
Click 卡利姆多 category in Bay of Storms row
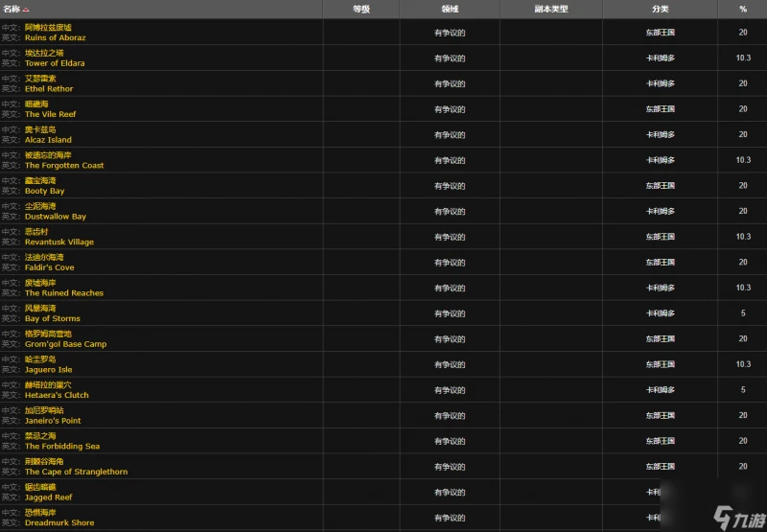point(660,313)
